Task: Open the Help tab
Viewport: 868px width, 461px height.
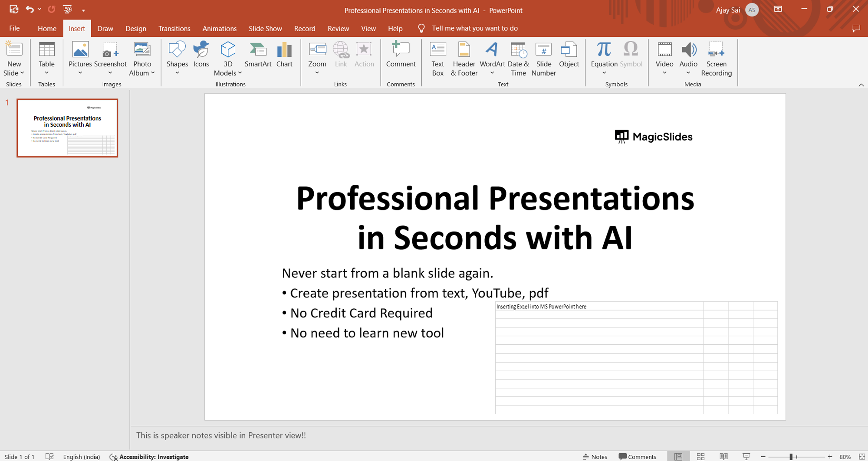Action: 395,28
